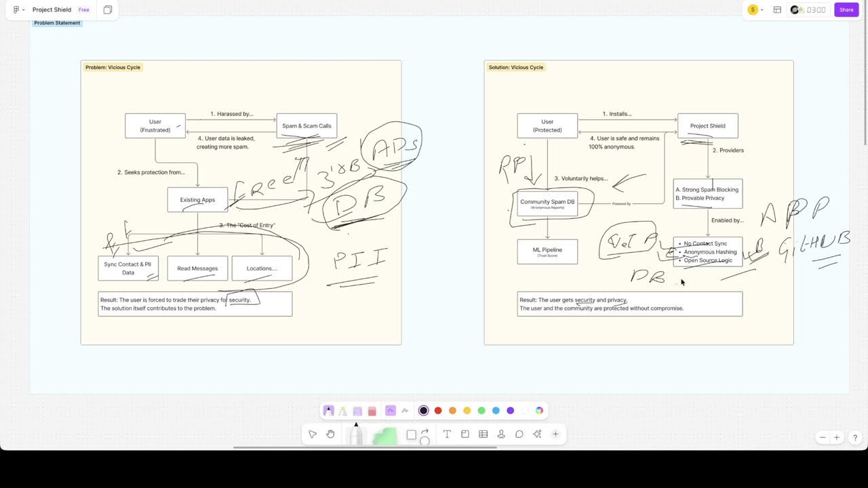
Task: Click the 'Anonymous Hashing' bullet text
Action: (710, 252)
